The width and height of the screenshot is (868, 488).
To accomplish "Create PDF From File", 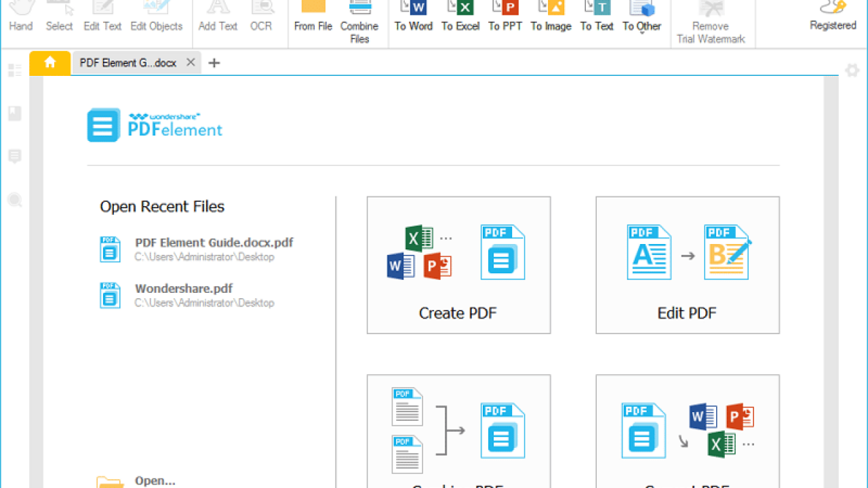I will [x=313, y=17].
